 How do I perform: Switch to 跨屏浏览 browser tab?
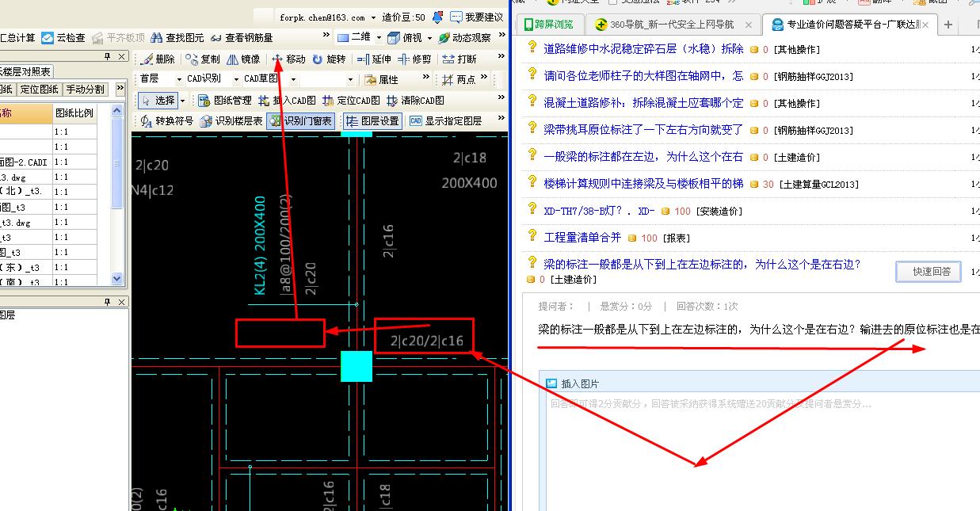[x=550, y=25]
